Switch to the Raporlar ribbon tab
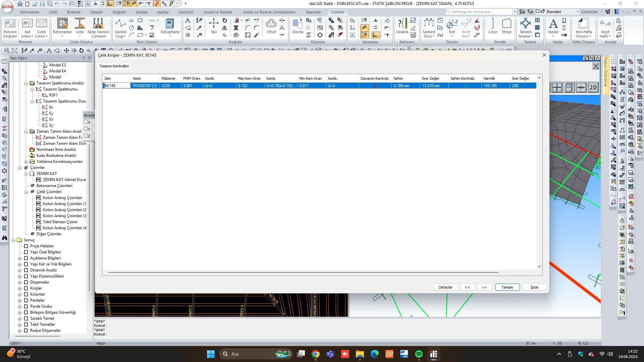 [x=313, y=12]
